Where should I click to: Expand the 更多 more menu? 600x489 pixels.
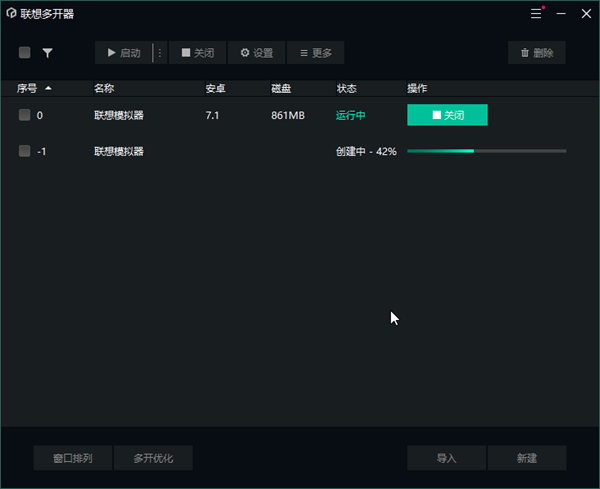coord(316,53)
